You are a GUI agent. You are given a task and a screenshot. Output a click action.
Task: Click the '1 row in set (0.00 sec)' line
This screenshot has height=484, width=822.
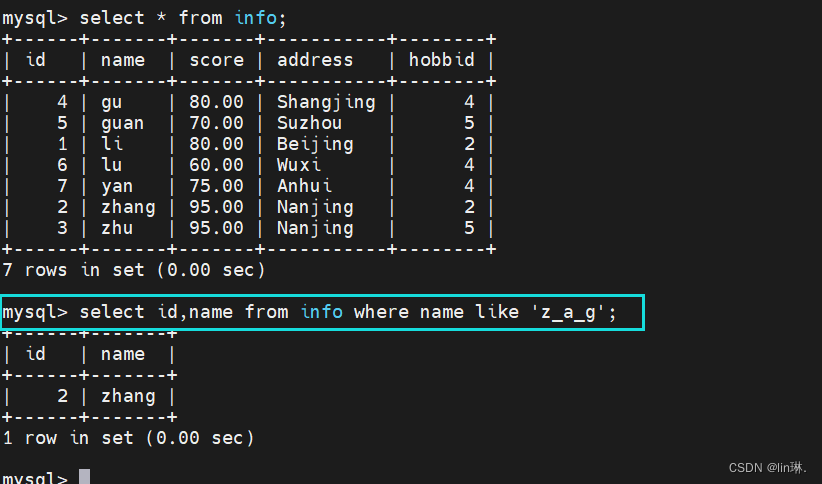(x=128, y=438)
